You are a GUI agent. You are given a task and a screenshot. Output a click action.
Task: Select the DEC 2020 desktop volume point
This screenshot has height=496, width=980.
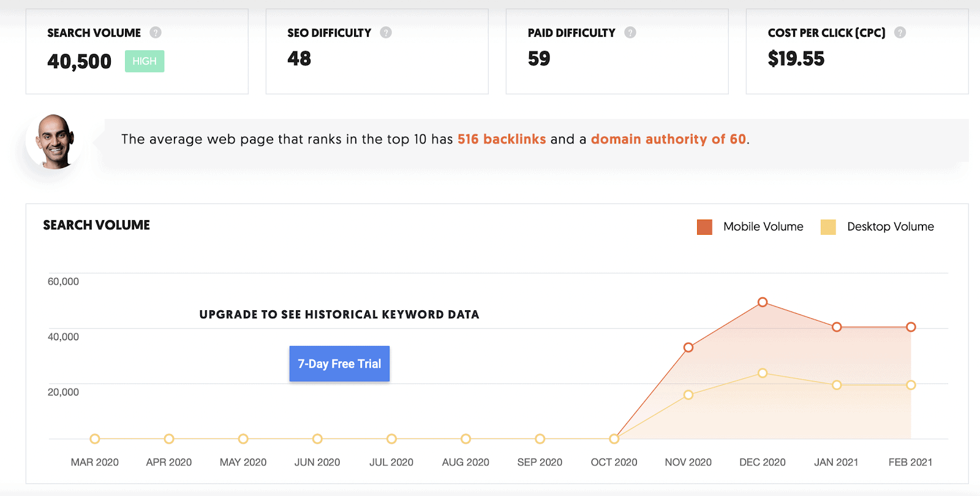click(763, 373)
